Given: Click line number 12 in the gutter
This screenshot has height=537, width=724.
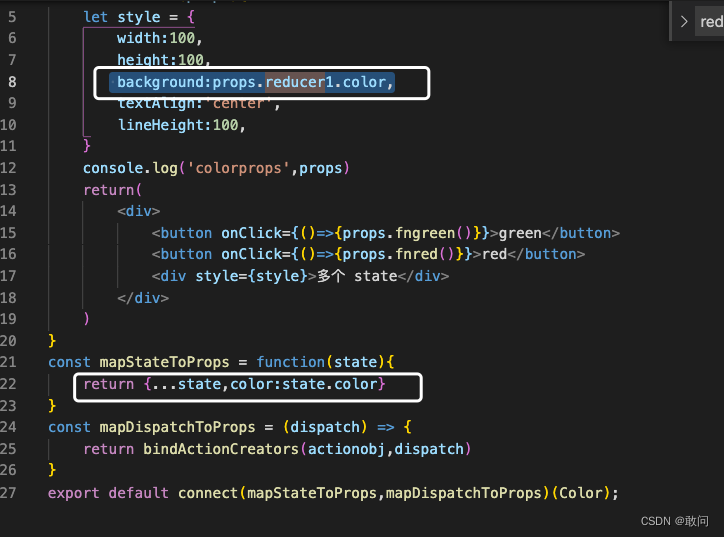Looking at the screenshot, I should pyautogui.click(x=9, y=167).
